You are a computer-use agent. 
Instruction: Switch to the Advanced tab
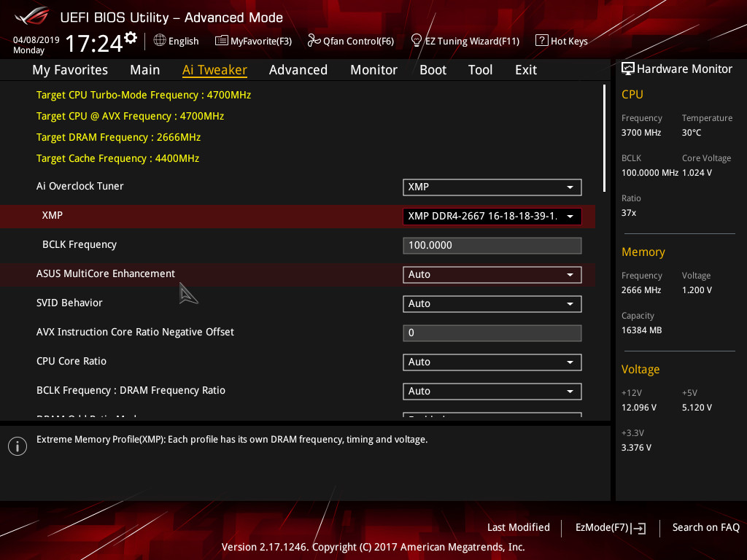point(298,70)
